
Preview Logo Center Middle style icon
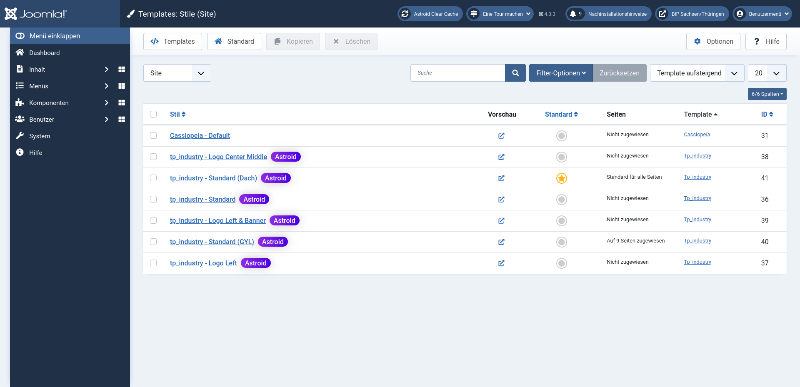click(501, 157)
